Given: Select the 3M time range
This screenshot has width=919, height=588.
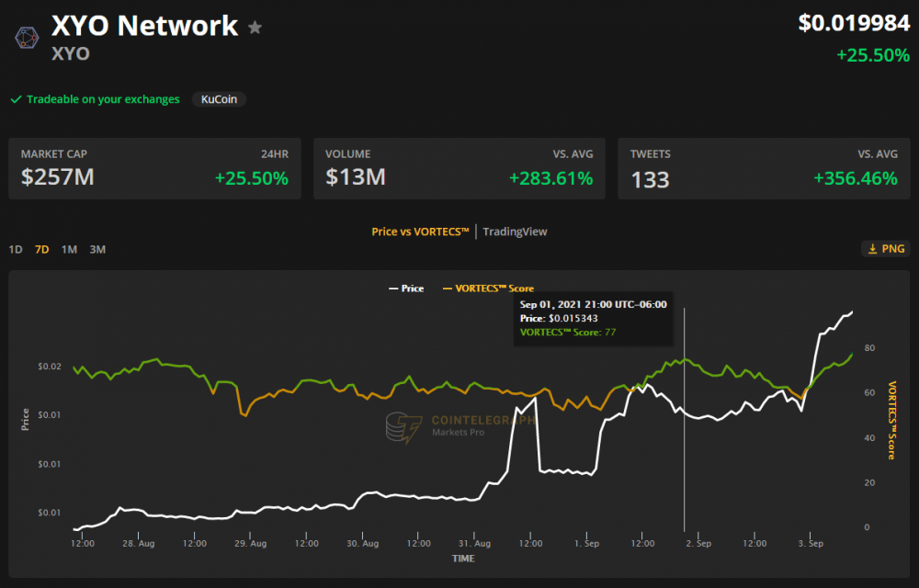Looking at the screenshot, I should tap(97, 250).
